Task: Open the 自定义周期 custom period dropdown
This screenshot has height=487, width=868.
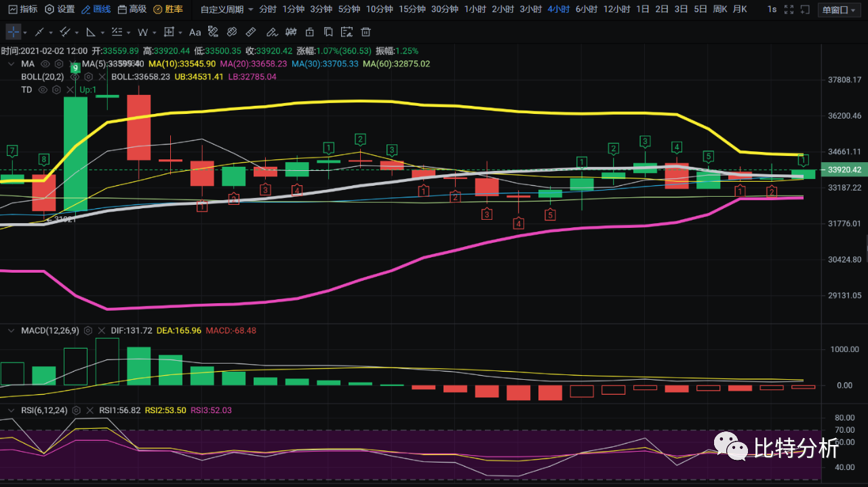Action: 227,9
